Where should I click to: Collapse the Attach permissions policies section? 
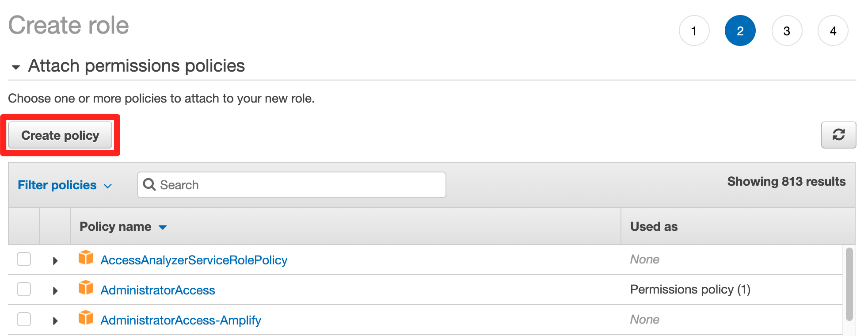pos(16,67)
